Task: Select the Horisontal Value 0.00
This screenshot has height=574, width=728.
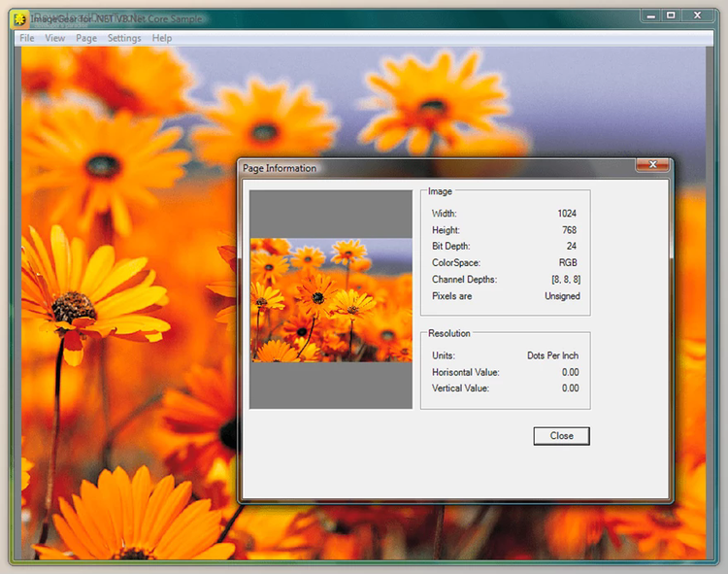Action: click(x=570, y=372)
